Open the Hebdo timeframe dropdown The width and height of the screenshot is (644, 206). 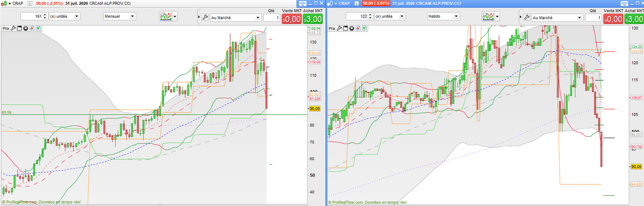[x=443, y=17]
